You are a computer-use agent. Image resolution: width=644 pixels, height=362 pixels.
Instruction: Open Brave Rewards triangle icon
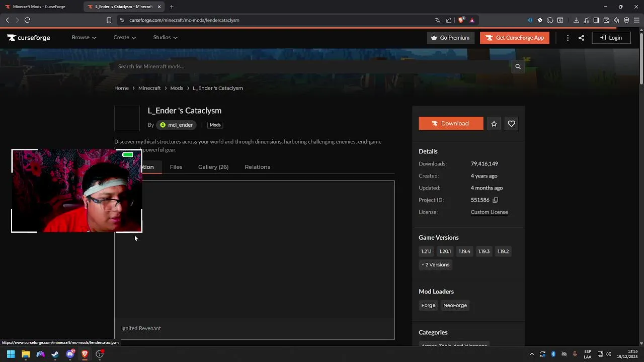point(472,20)
